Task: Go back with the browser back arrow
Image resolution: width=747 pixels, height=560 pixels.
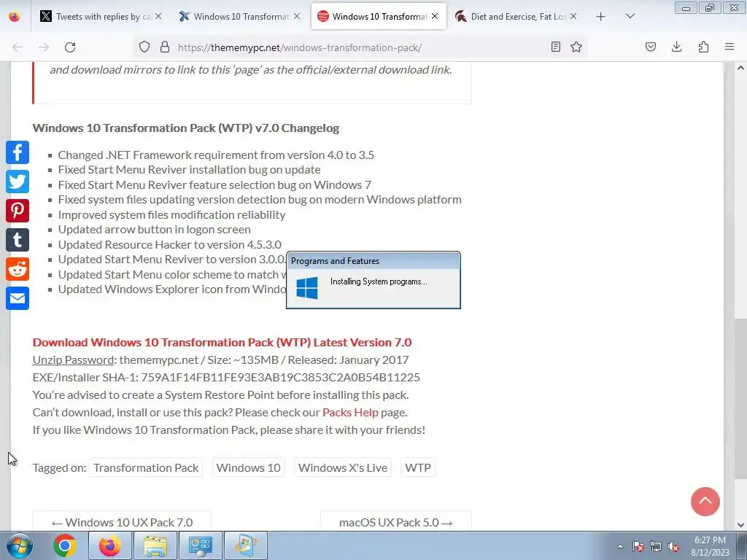Action: coord(18,47)
